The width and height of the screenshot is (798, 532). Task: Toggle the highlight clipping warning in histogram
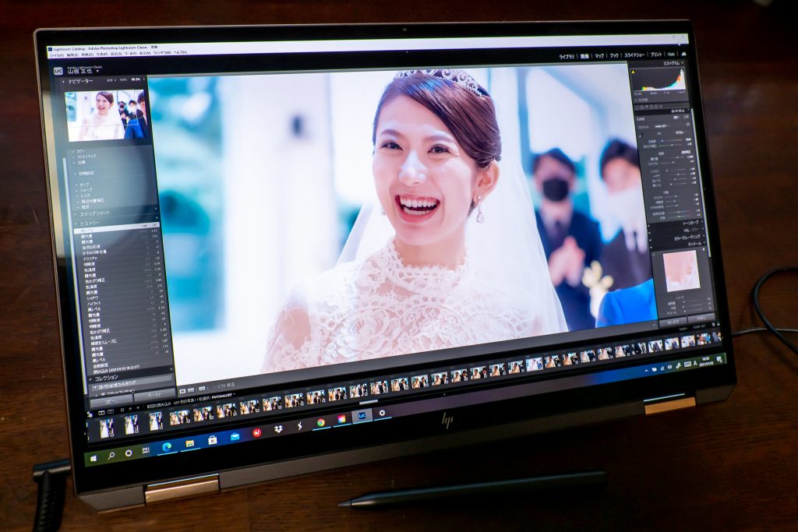tap(683, 70)
